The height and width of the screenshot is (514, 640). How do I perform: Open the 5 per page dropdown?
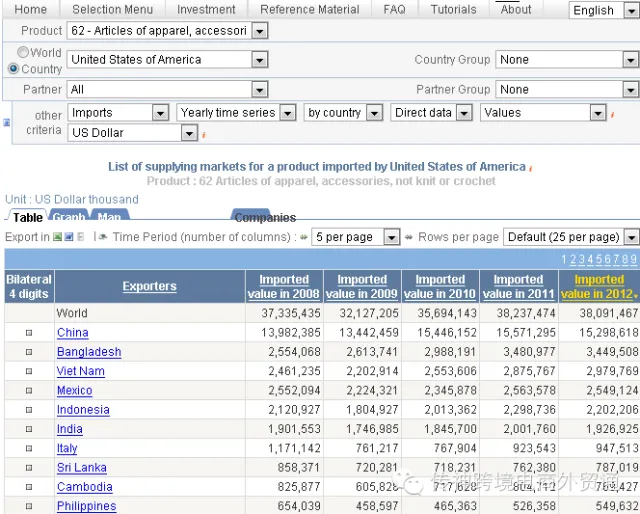point(356,237)
